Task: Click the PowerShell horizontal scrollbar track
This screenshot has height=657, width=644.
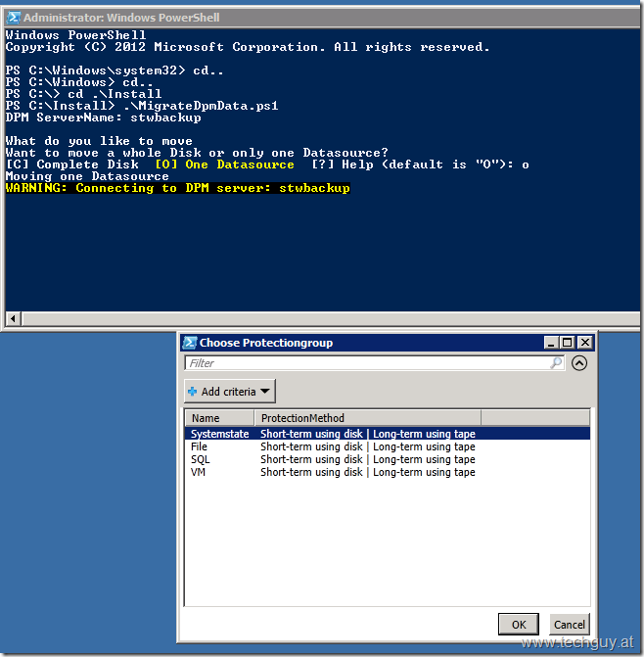Action: pos(331,319)
